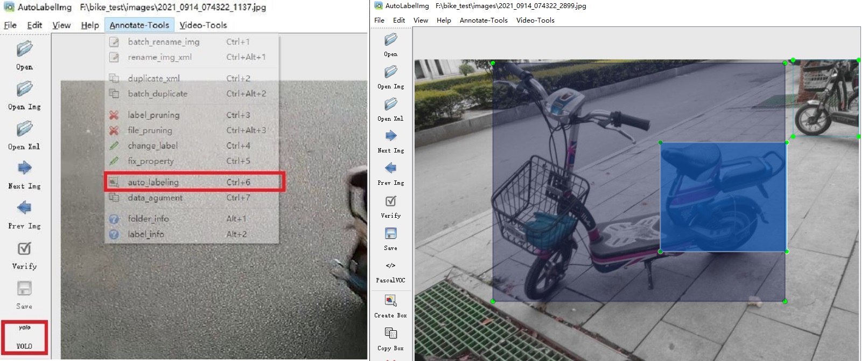The height and width of the screenshot is (361, 868).
Task: Select background bike box at top right
Action: [826, 98]
